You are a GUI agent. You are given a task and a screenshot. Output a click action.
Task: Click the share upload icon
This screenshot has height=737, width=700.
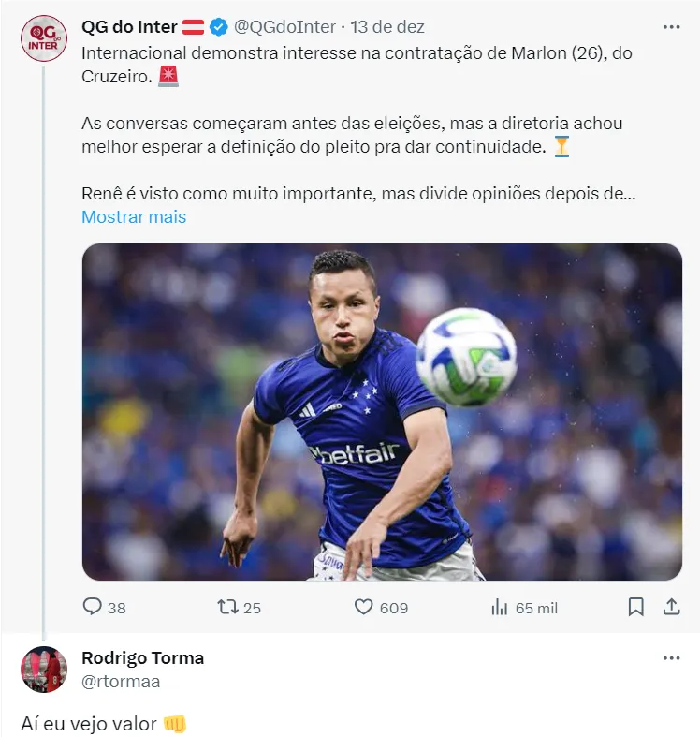tap(671, 607)
